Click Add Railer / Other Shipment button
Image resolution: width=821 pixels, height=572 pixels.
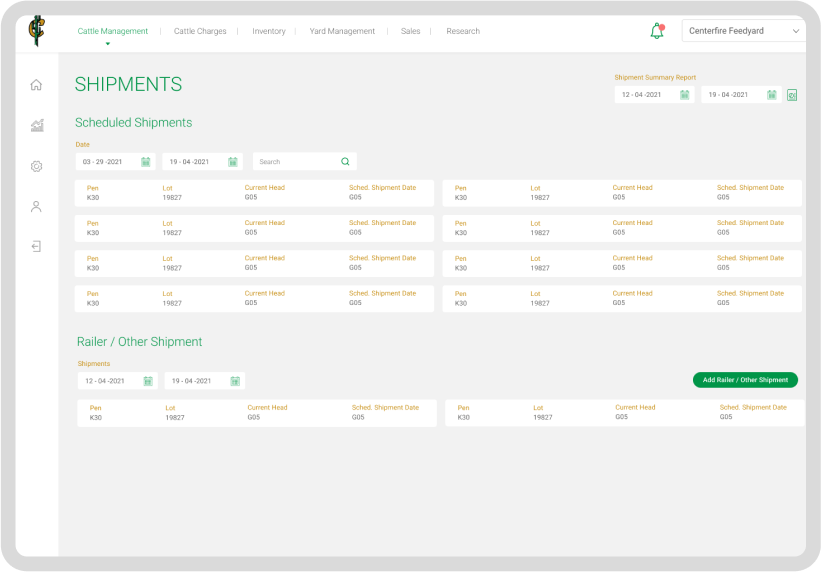click(x=745, y=380)
